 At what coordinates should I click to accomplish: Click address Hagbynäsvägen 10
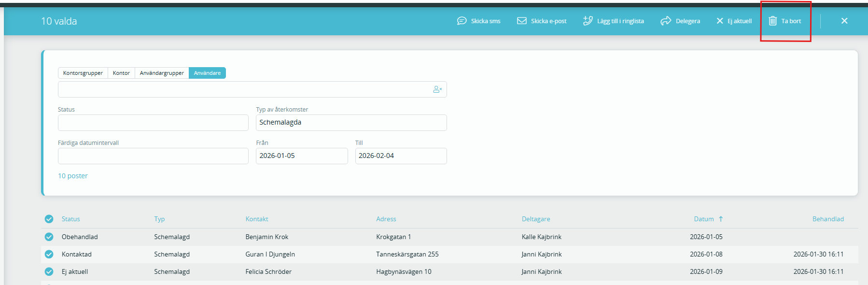tap(404, 271)
